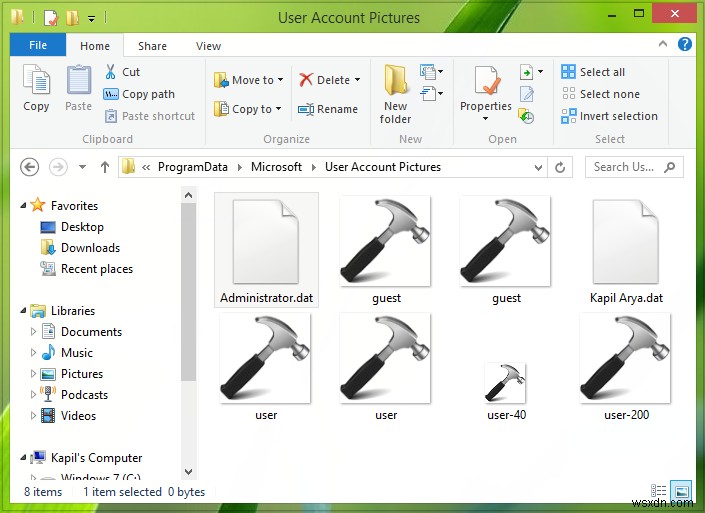The height and width of the screenshot is (513, 705).
Task: Click the History icon in Open group
Action: (x=526, y=116)
